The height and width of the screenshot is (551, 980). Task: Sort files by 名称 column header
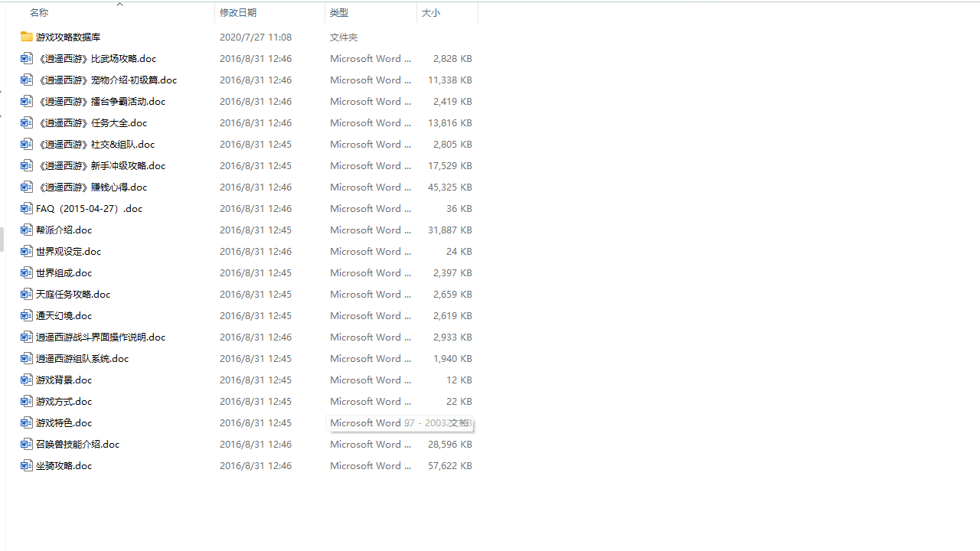(x=39, y=13)
